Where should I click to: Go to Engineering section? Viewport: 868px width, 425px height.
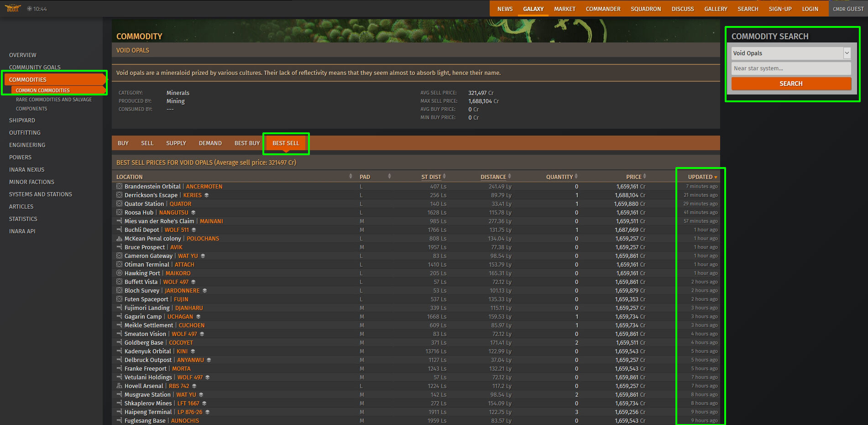27,145
